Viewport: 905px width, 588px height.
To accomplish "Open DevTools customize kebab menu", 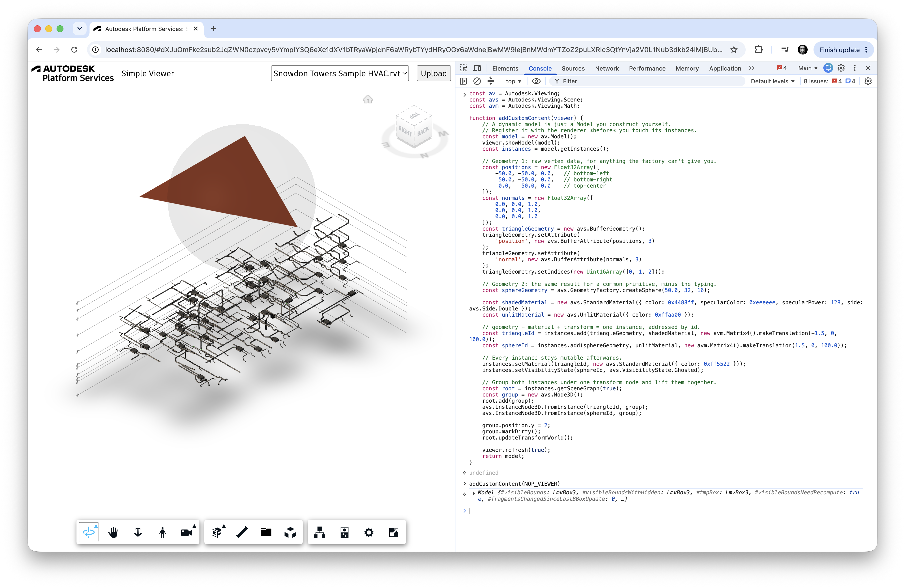I will [x=855, y=68].
